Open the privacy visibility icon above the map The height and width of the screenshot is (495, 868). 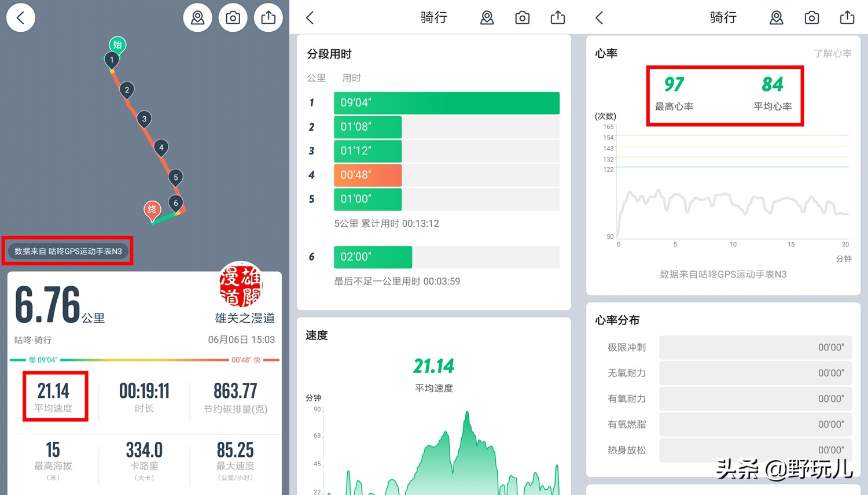point(197,17)
